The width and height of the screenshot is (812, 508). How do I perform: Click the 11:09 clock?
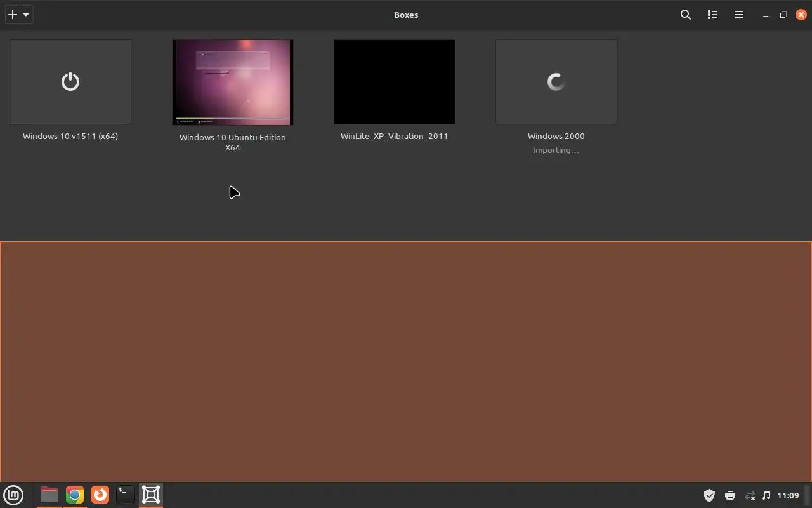pos(788,495)
